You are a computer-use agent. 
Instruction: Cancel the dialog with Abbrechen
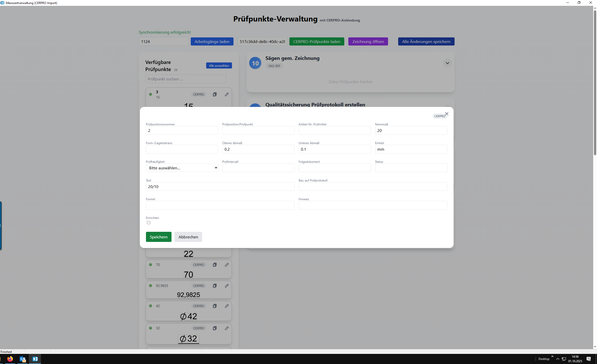pos(188,237)
